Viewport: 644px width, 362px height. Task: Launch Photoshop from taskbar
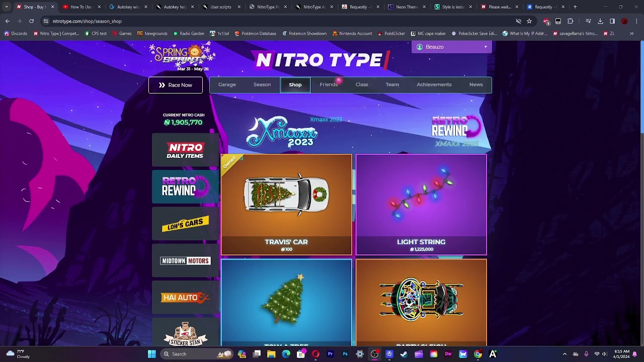[x=345, y=354]
